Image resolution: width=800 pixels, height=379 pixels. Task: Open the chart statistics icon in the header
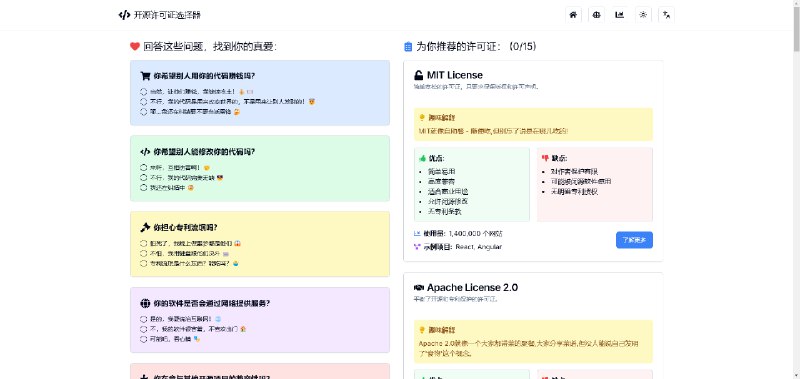[x=620, y=15]
